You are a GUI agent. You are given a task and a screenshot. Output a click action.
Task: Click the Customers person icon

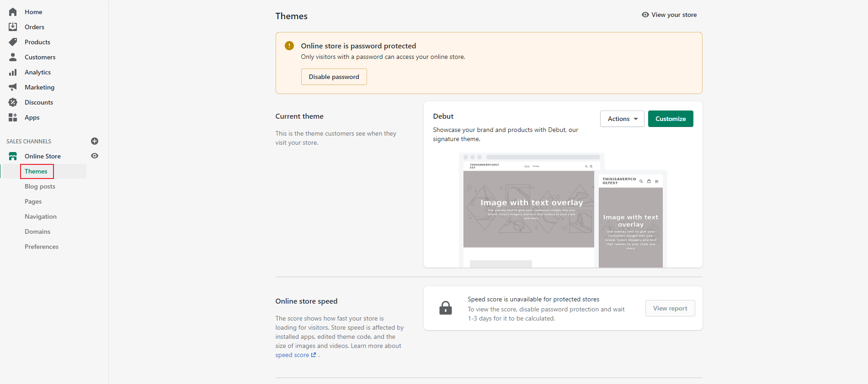tap(13, 57)
